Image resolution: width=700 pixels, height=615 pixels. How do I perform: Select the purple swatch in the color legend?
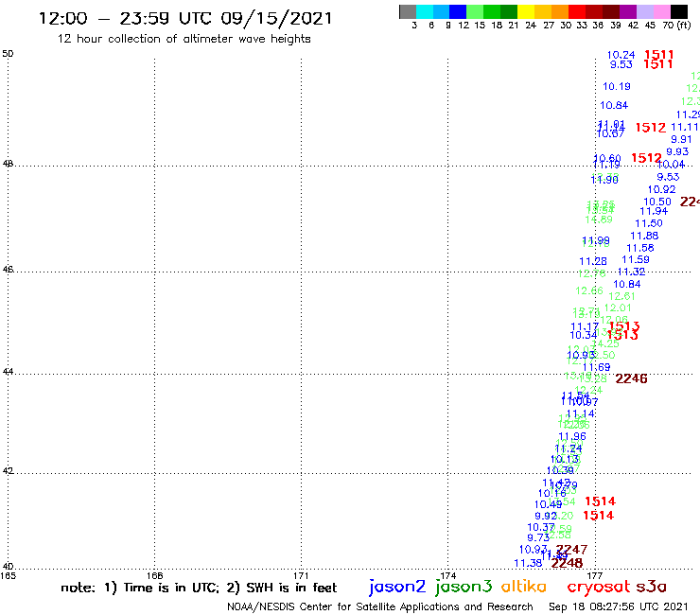(x=627, y=12)
